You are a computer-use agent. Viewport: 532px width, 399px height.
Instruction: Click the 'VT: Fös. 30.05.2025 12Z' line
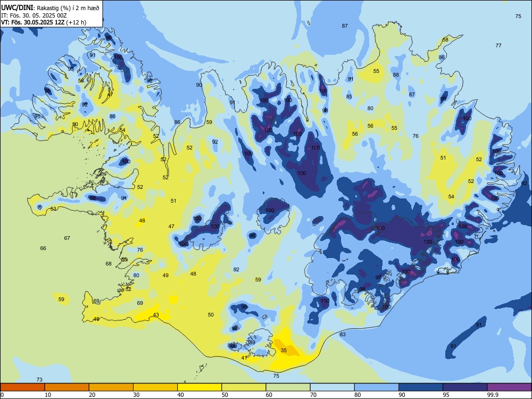click(x=32, y=22)
